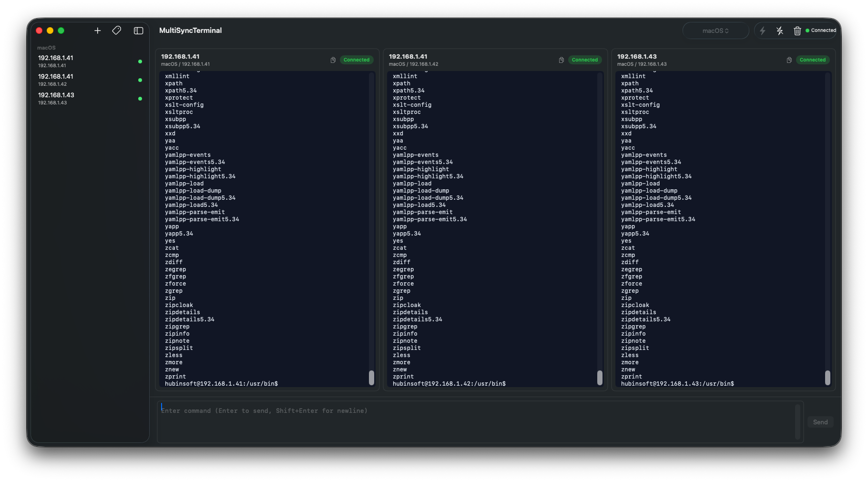The width and height of the screenshot is (868, 482).
Task: Select the 192.168.1.42 session in sidebar
Action: (71, 80)
